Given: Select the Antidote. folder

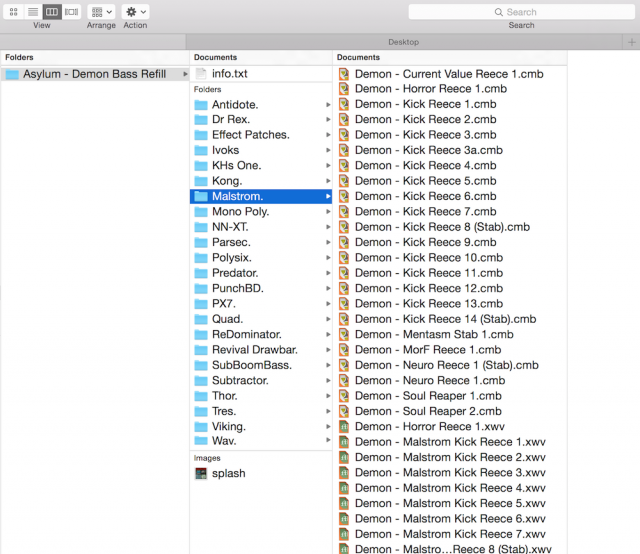Looking at the screenshot, I should click(x=234, y=104).
